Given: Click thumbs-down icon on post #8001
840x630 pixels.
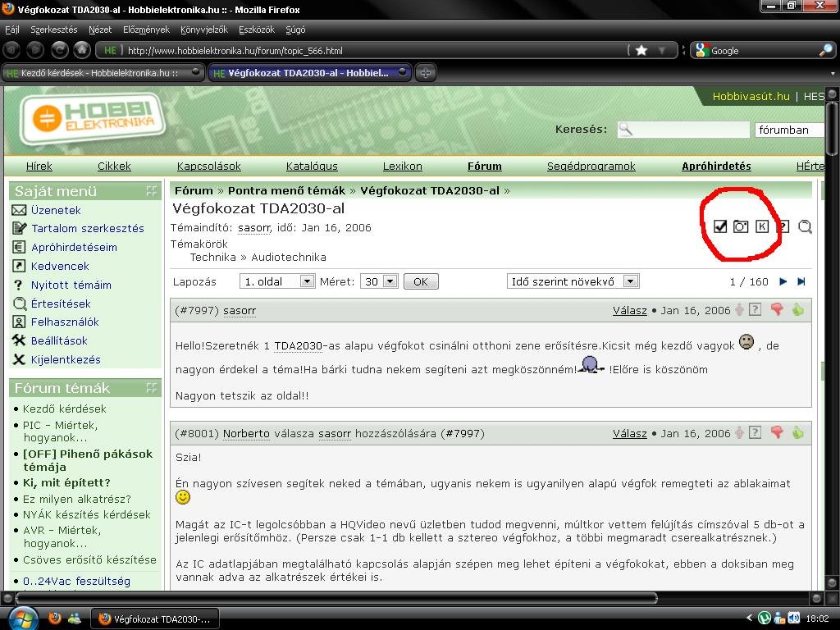Looking at the screenshot, I should tap(777, 433).
